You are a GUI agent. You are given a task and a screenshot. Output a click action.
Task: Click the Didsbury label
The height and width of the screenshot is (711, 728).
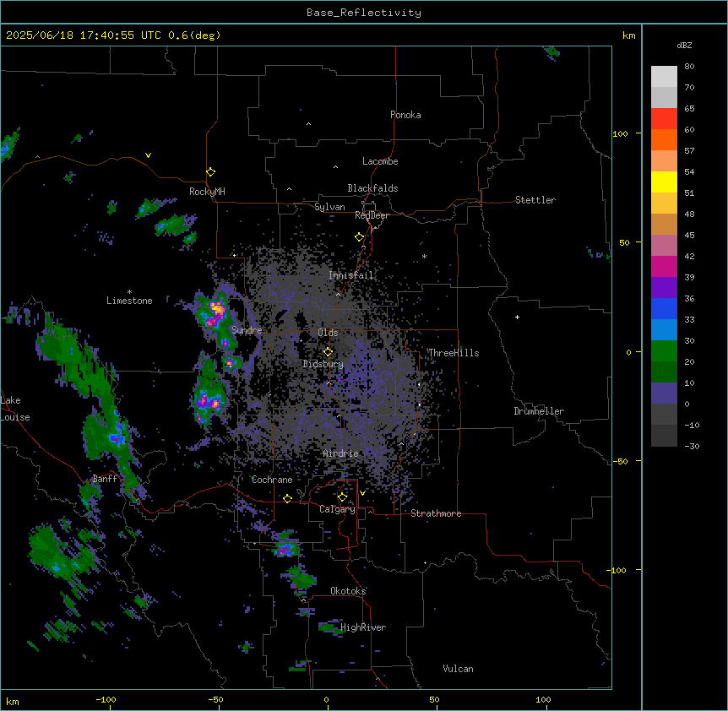pyautogui.click(x=323, y=364)
